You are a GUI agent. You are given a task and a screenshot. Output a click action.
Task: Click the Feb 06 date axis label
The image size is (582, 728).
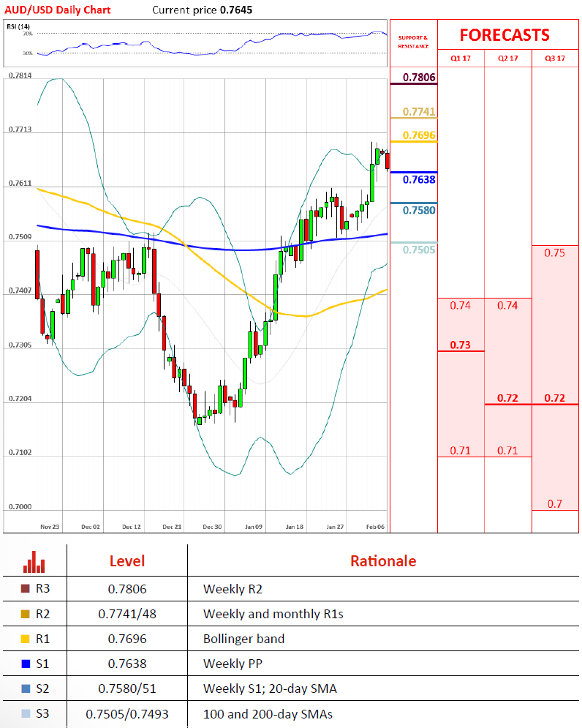(x=375, y=527)
